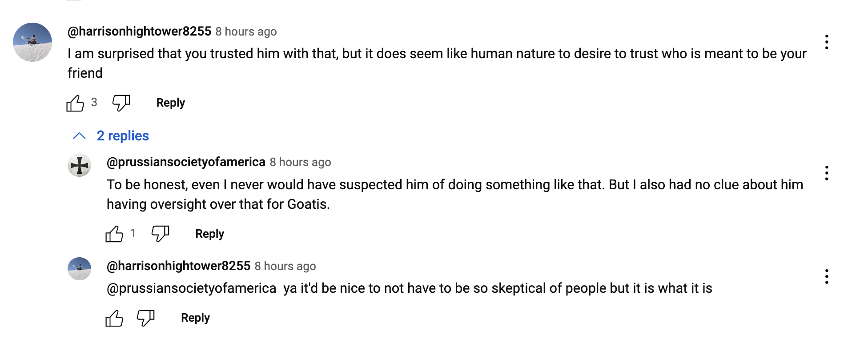The image size is (868, 343).
Task: Open the options menu for the top comment
Action: [x=827, y=42]
